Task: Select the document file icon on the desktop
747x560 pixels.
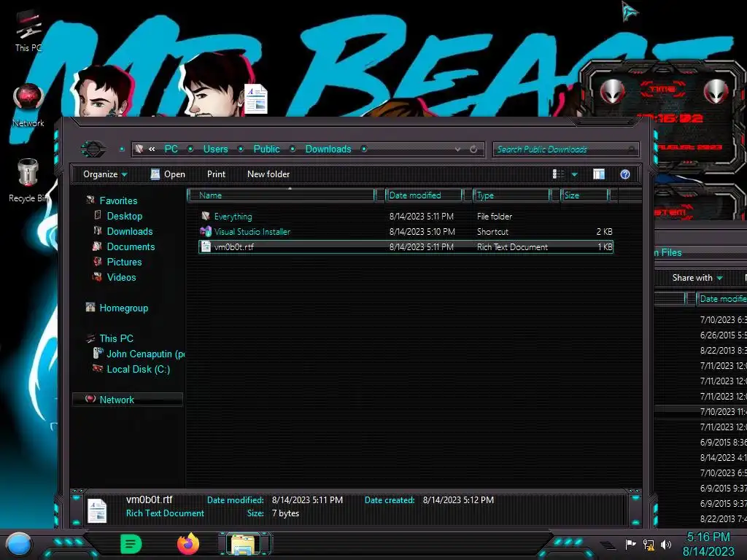Action: pos(256,98)
